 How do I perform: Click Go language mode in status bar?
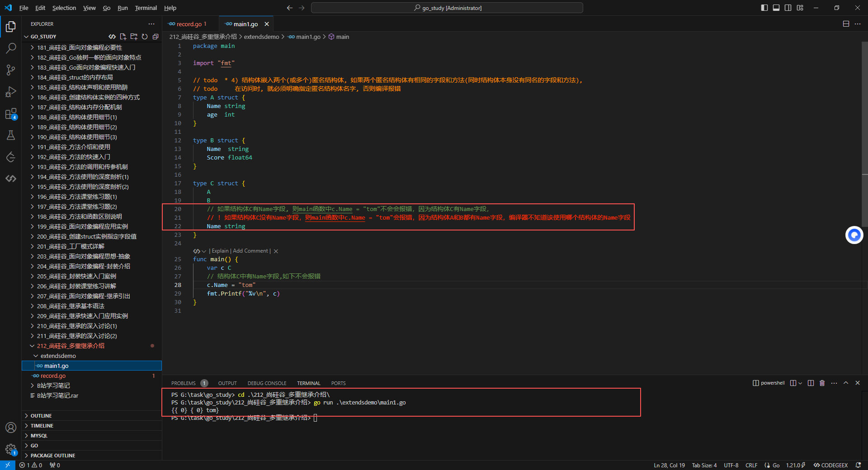click(x=776, y=465)
